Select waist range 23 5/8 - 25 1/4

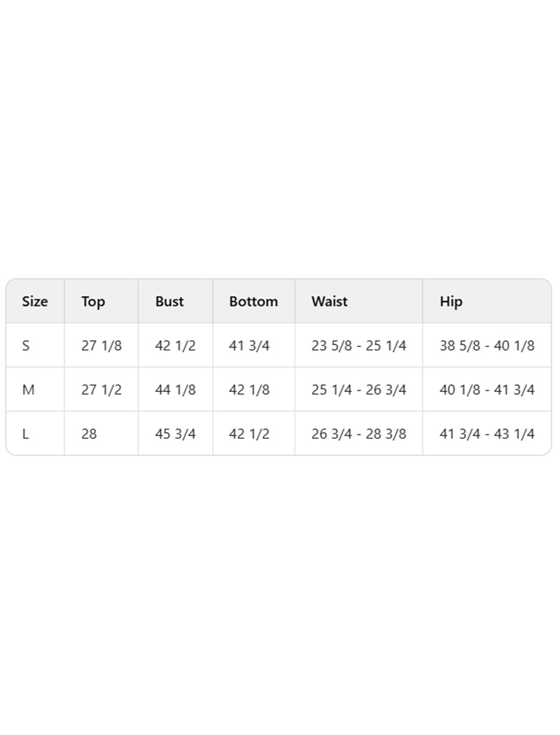[358, 346]
